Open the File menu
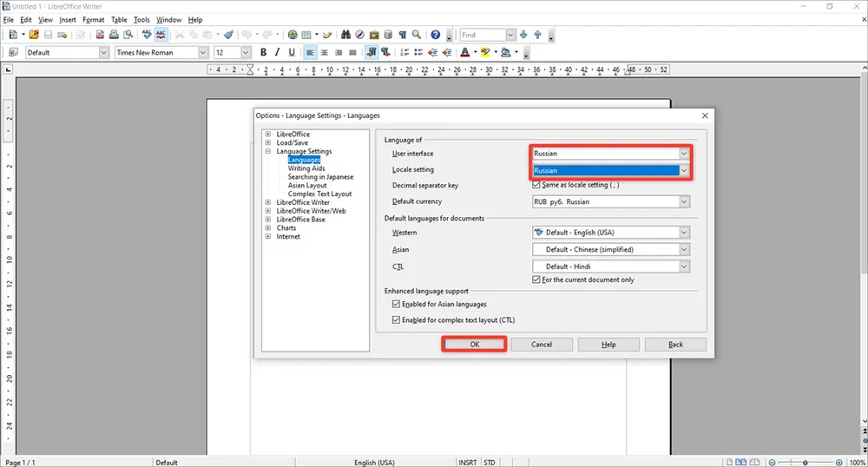The width and height of the screenshot is (868, 467). pyautogui.click(x=9, y=20)
